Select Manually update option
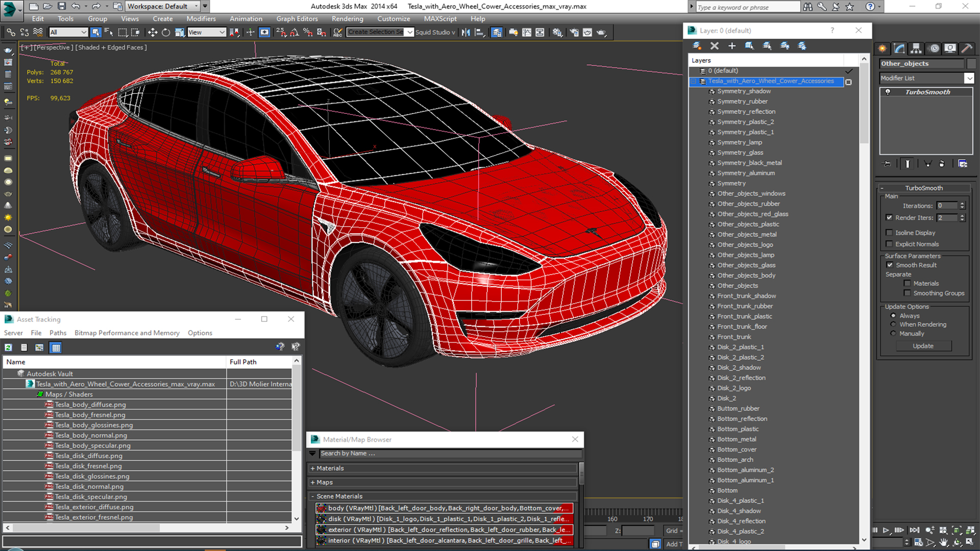The height and width of the screenshot is (551, 980). point(893,334)
